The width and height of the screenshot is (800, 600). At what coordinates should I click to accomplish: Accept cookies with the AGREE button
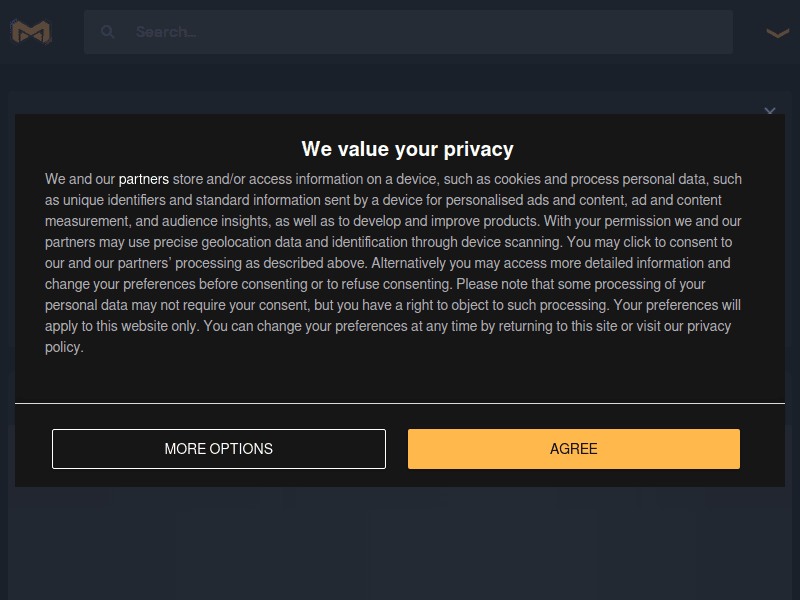coord(573,449)
